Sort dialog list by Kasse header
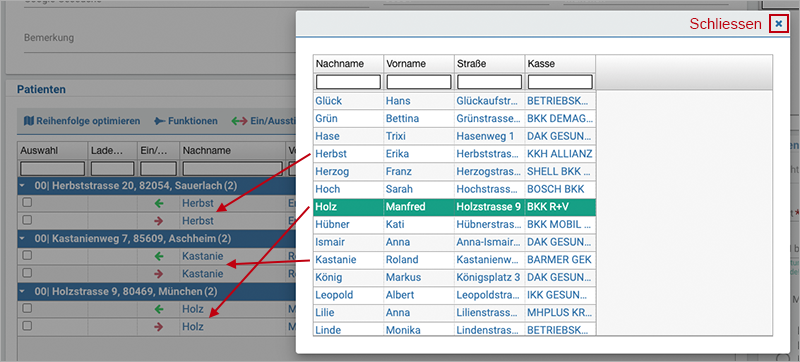 coord(560,64)
